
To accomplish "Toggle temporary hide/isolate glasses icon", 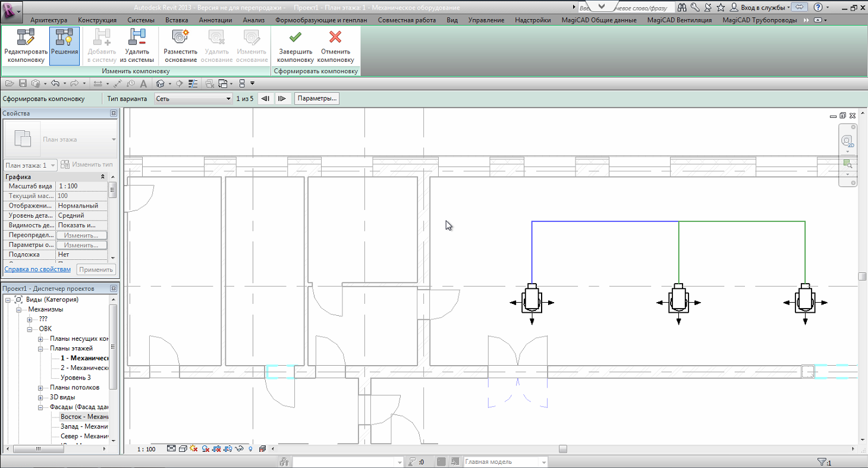I will (x=240, y=449).
